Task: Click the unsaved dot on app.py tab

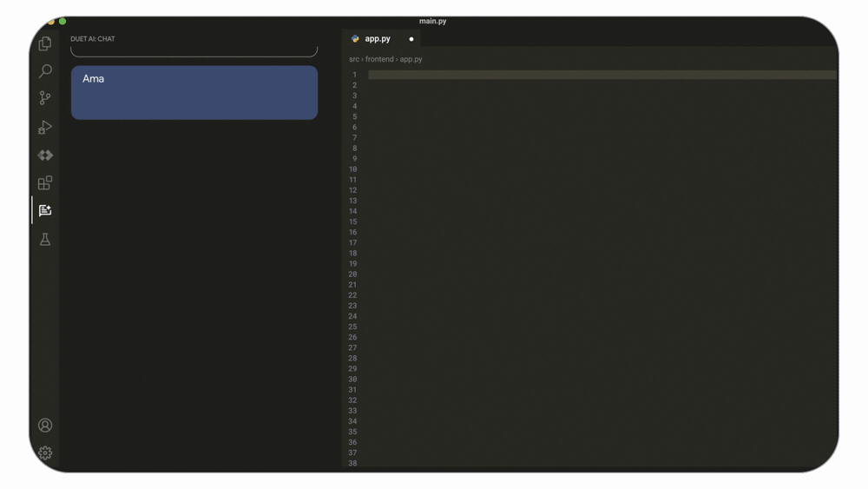Action: pos(411,39)
